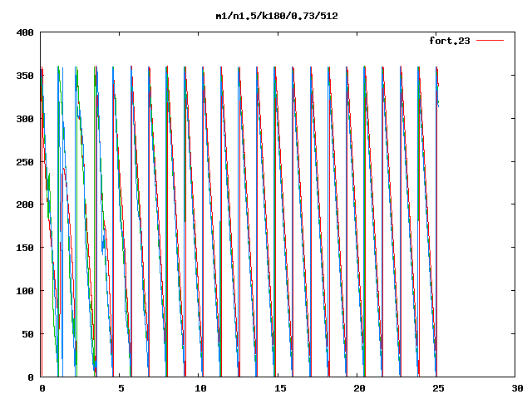Image resolution: width=532 pixels, height=399 pixels.
Task: Click x-axis label 10
Action: coord(200,388)
